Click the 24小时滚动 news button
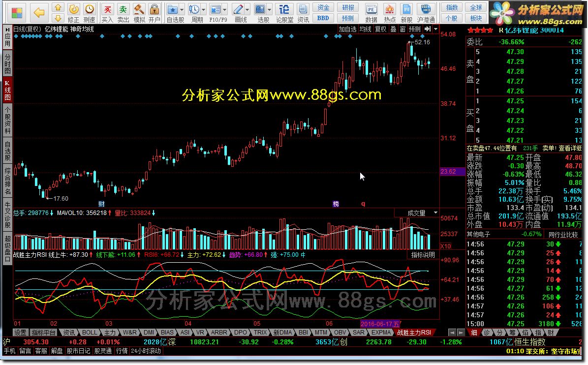 tap(146, 351)
